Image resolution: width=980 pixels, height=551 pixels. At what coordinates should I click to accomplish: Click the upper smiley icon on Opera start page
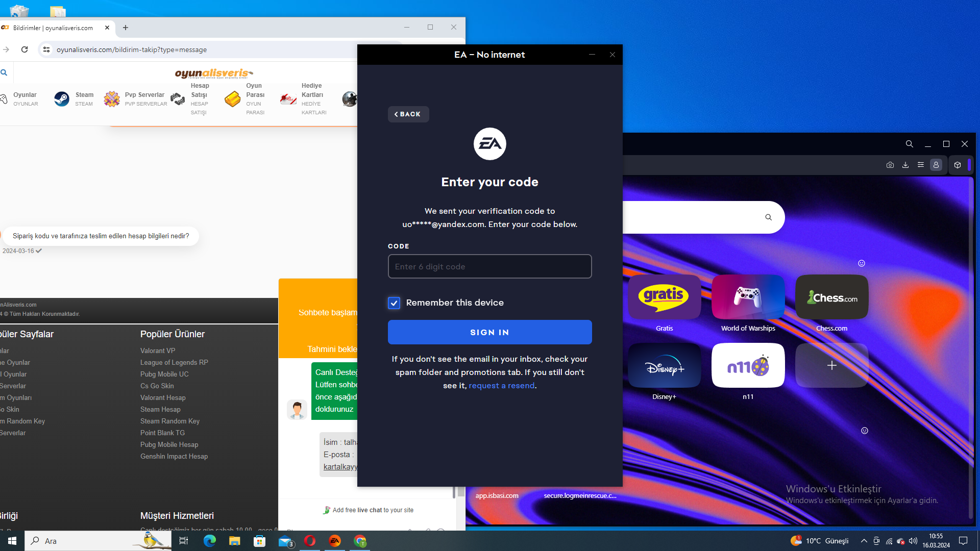862,263
